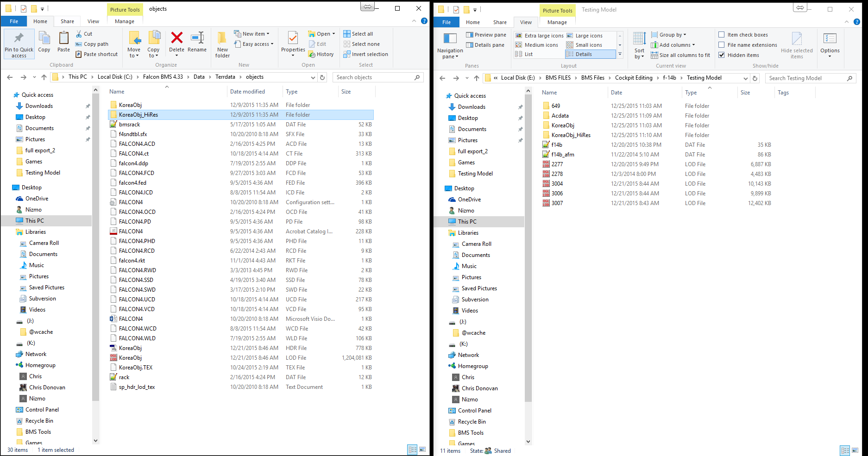Click Size all columns to fit
Image resolution: width=868 pixels, height=456 pixels.
point(680,55)
